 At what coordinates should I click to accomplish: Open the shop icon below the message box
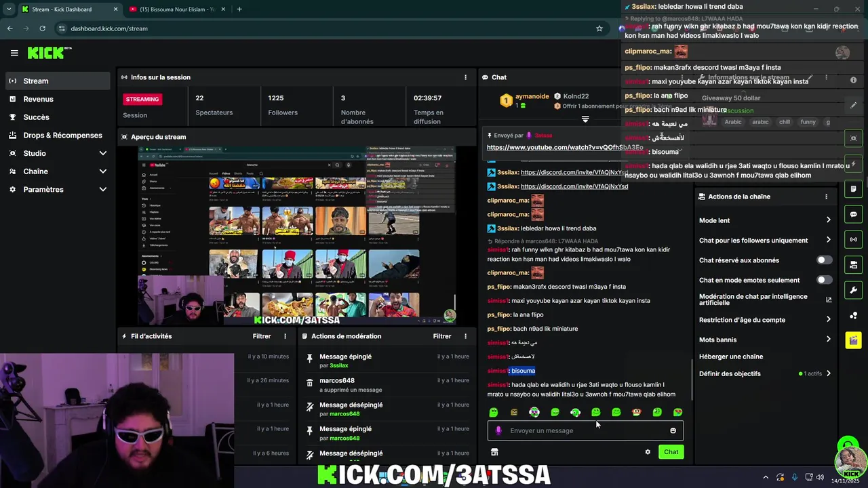point(494,452)
